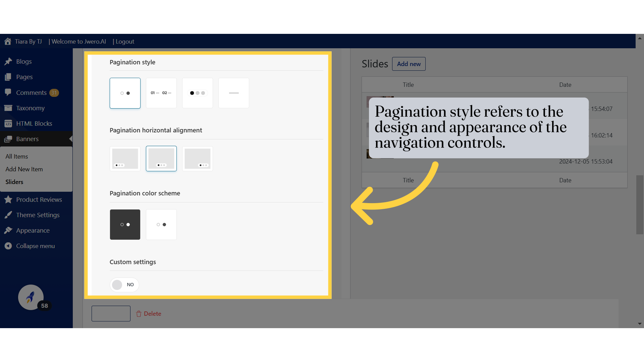Open the Sliders menu item
This screenshot has width=644, height=362.
coord(14,181)
